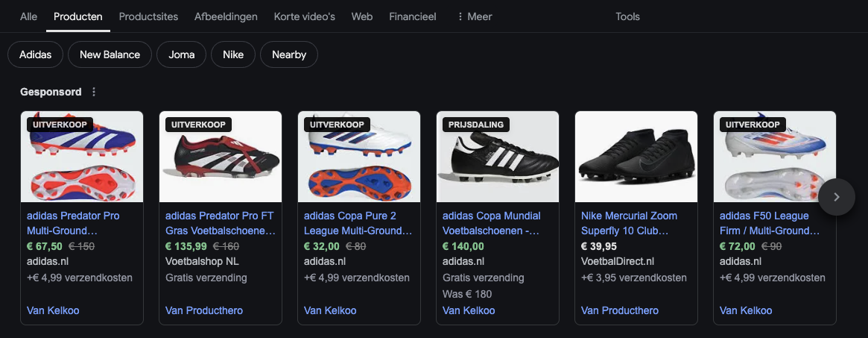Open the adidas Copa Pure 2 League listing
The width and height of the screenshot is (868, 338).
pyautogui.click(x=358, y=223)
